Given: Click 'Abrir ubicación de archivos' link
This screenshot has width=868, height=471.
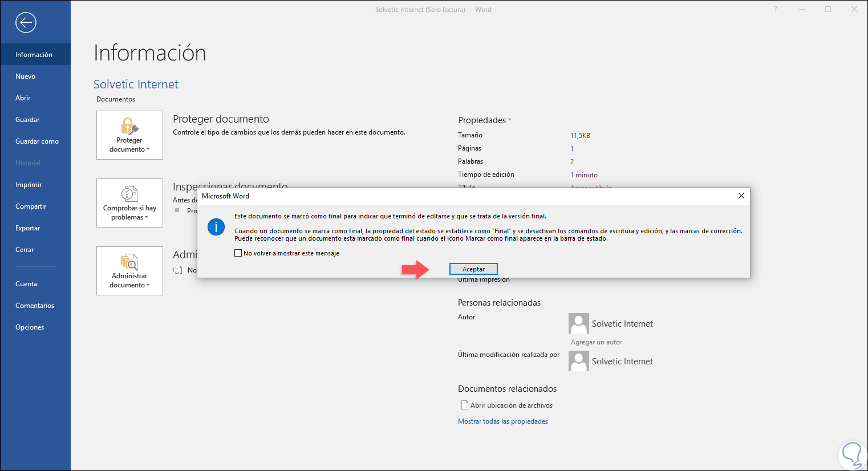Looking at the screenshot, I should pyautogui.click(x=512, y=405).
